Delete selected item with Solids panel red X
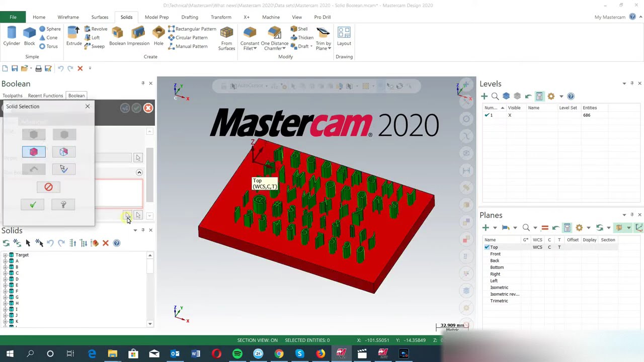The height and width of the screenshot is (362, 644). coord(106,243)
